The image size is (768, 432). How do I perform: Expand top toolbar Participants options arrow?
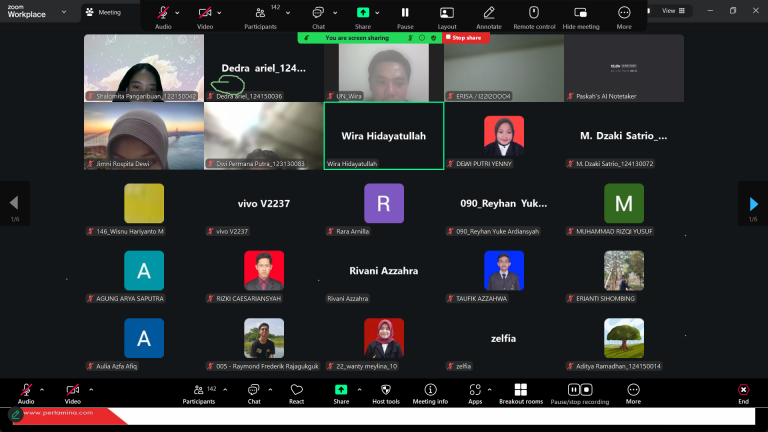click(x=288, y=13)
